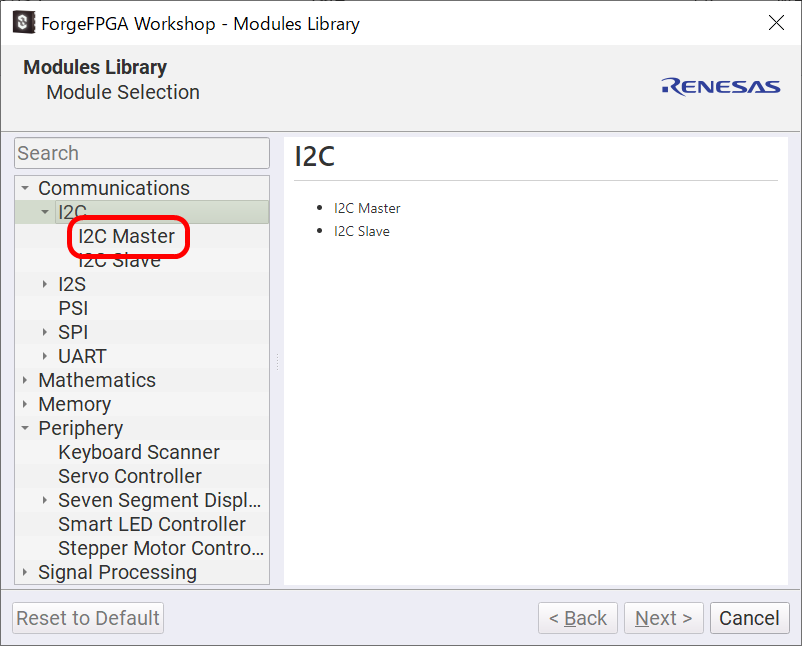Select I2C Master in the tree
Viewport: 802px width, 646px height.
pos(127,237)
